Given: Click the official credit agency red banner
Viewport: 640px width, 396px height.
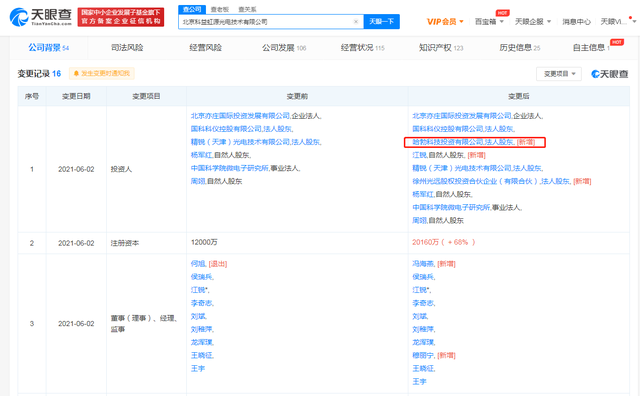Looking at the screenshot, I should [121, 17].
